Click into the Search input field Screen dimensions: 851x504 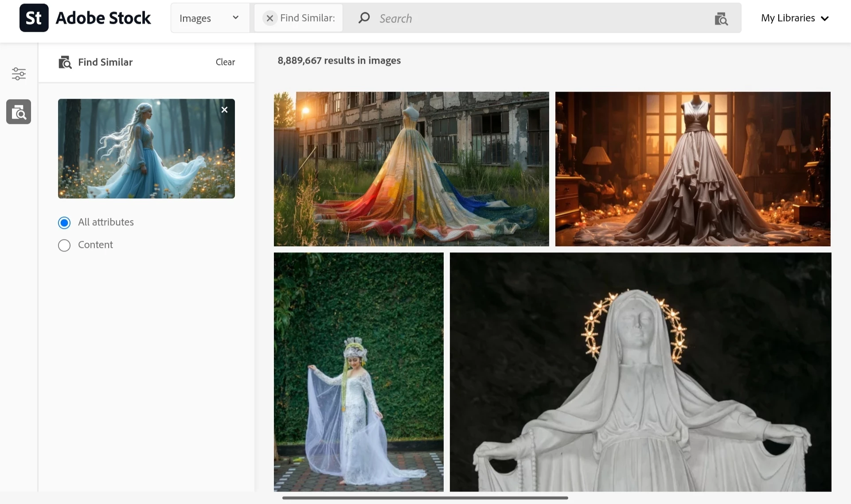tap(532, 18)
